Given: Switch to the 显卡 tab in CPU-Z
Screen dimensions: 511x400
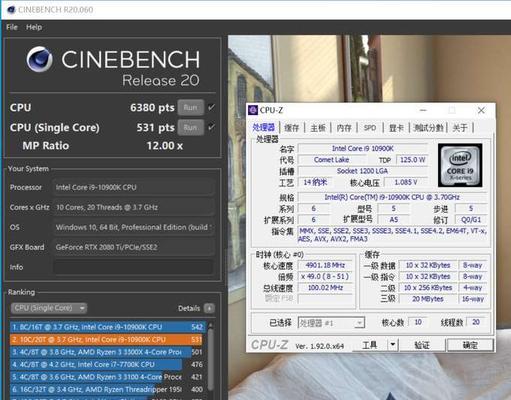Looking at the screenshot, I should pos(396,128).
